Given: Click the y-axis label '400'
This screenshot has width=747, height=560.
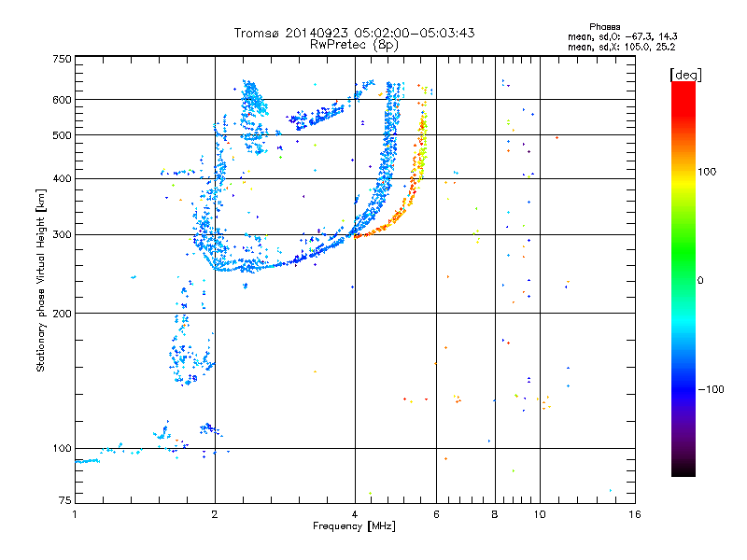Looking at the screenshot, I should (62, 179).
